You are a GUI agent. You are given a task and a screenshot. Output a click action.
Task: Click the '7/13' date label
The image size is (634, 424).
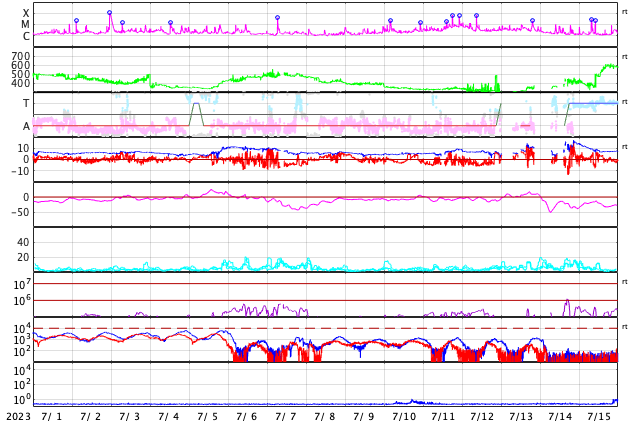coord(521,417)
